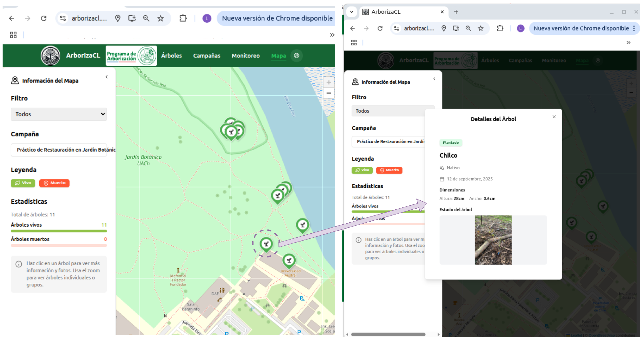Go to the Árboles menu item
The height and width of the screenshot is (340, 644).
coord(171,56)
